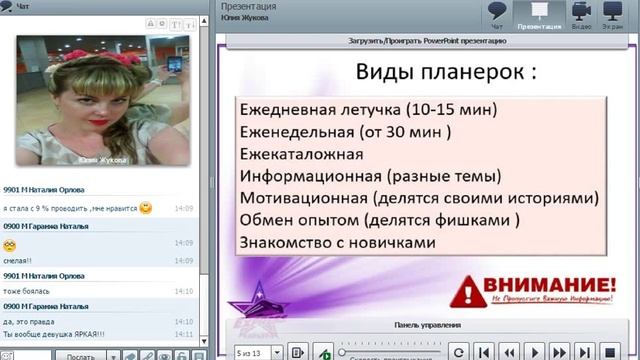Go to the previous slide (rewind)
Screen dimensions: 640x360
click(x=509, y=352)
